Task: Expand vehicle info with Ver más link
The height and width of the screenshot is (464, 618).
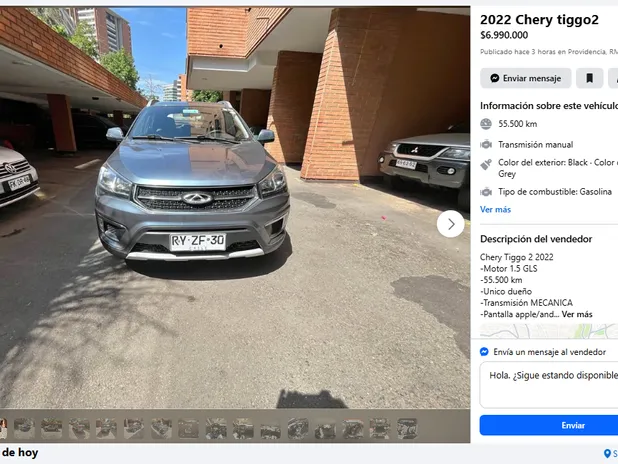Action: [x=495, y=209]
